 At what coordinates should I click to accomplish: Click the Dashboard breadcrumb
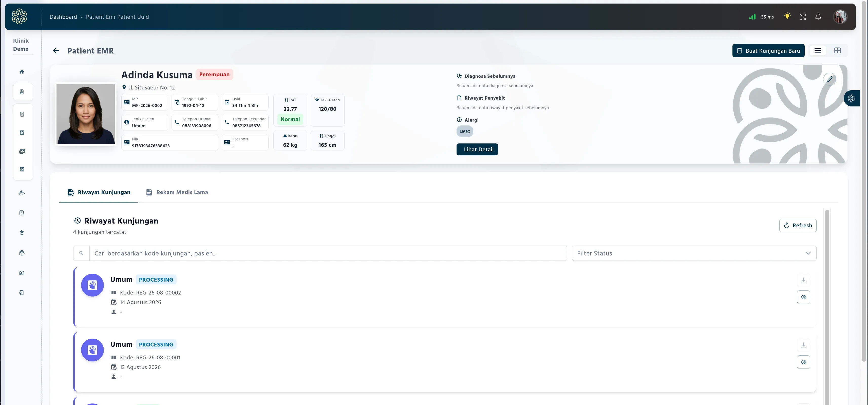63,17
